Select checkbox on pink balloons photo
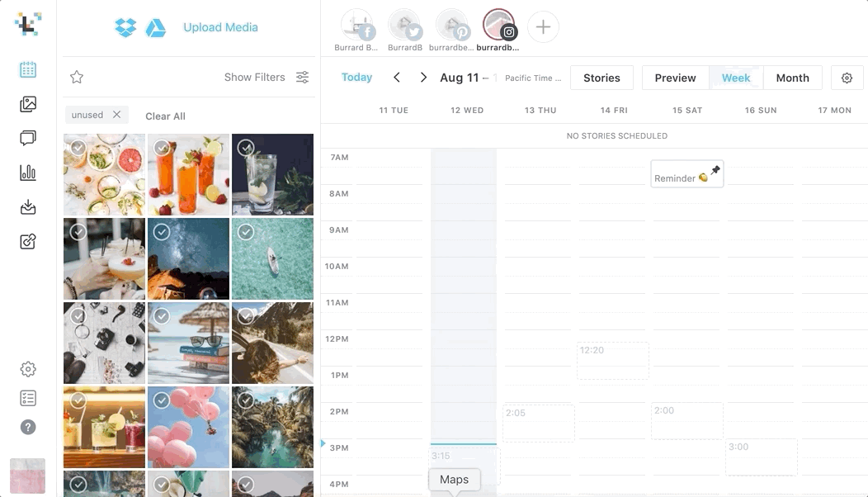The image size is (868, 497). tap(163, 400)
